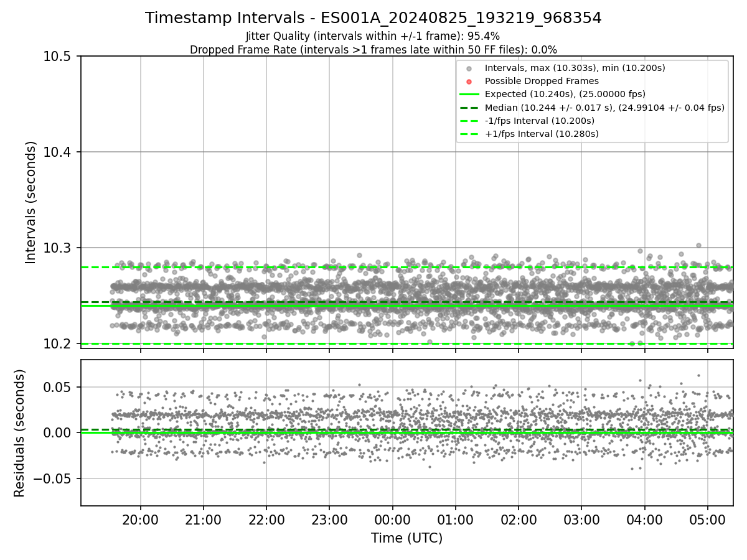This screenshot has width=747, height=560.
Task: Click the 23:00 time tick label
Action: 329,519
